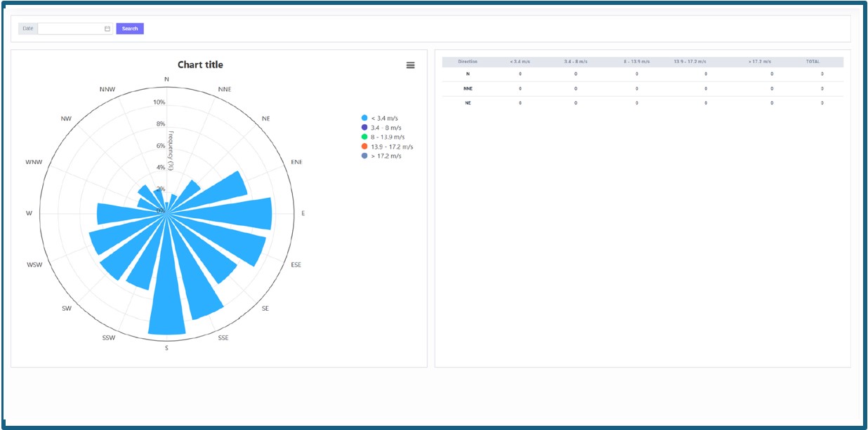The image size is (868, 430).
Task: Select the N direction row in table
Action: (468, 74)
